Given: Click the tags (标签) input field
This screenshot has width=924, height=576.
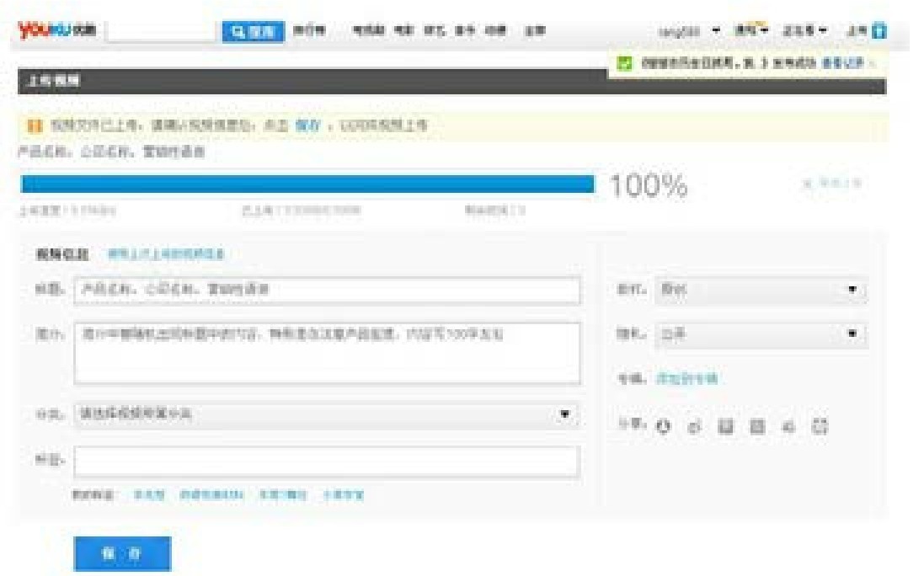Looking at the screenshot, I should point(327,461).
